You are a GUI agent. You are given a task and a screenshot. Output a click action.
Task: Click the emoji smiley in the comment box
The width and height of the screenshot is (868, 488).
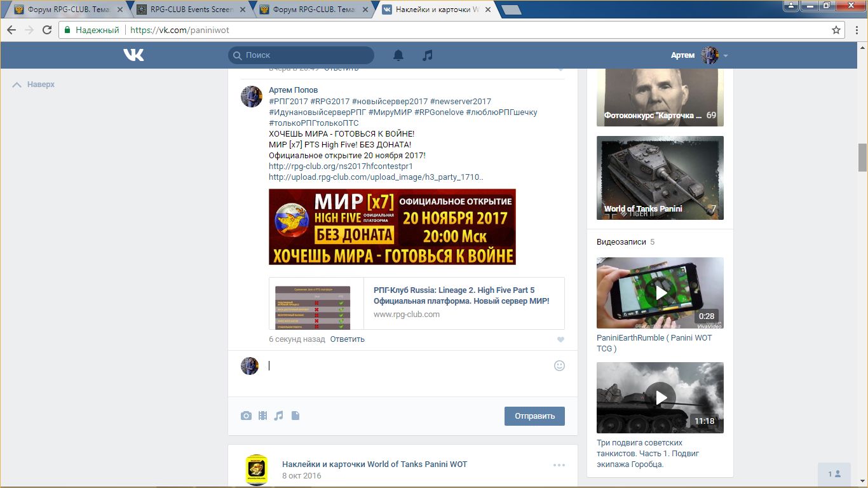point(559,365)
